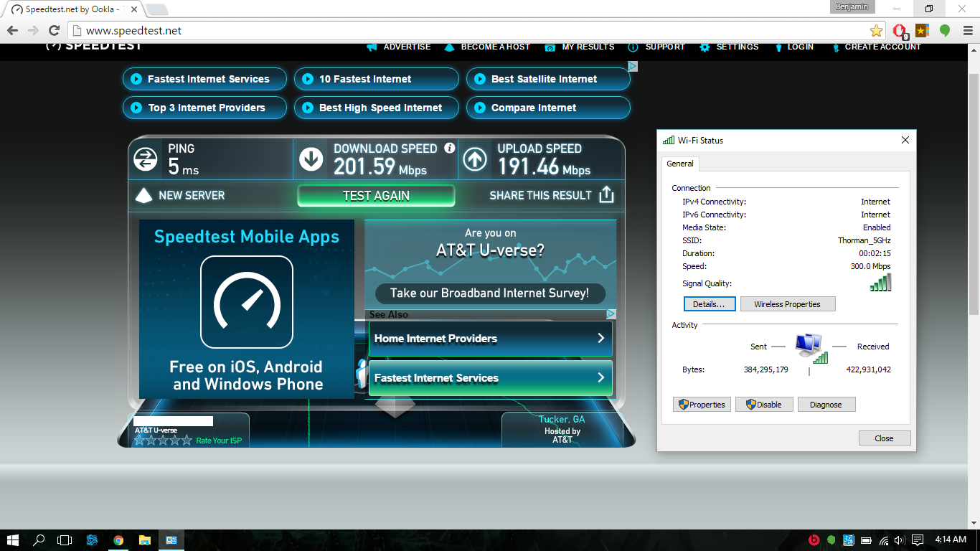Open BECOME A HOST menu item
Screen dimensions: 980x551
click(x=487, y=47)
